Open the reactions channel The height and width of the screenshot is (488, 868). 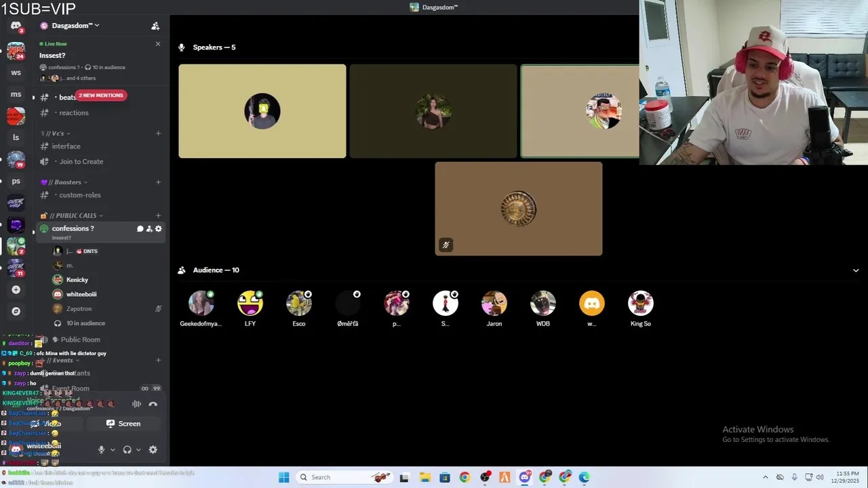click(x=100, y=113)
